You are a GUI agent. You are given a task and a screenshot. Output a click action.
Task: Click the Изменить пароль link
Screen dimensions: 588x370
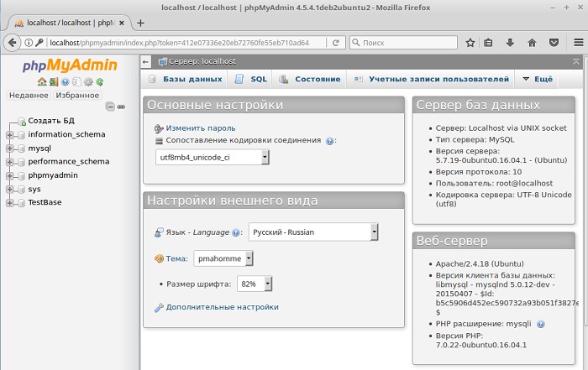(x=201, y=128)
